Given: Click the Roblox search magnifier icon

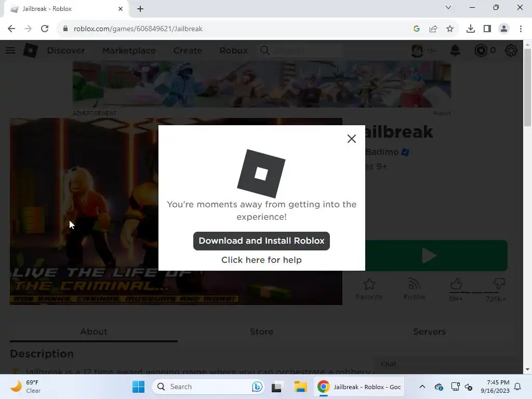Looking at the screenshot, I should (x=264, y=50).
